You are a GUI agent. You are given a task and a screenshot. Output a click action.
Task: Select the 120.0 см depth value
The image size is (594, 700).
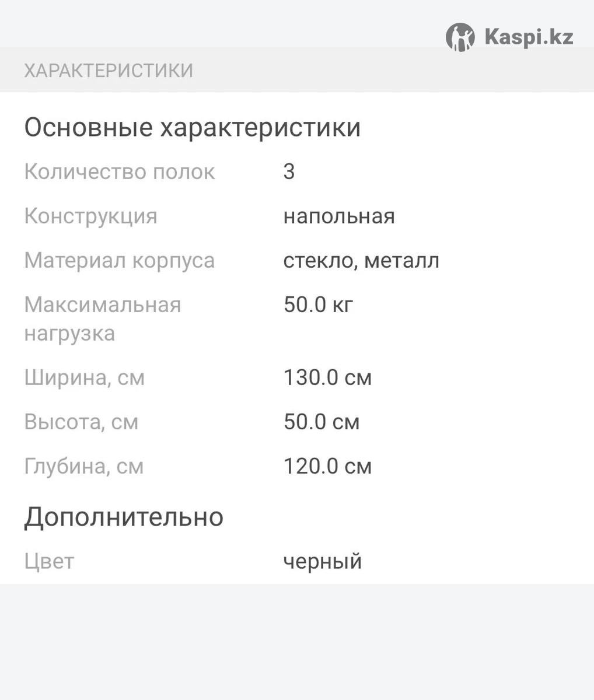click(327, 467)
